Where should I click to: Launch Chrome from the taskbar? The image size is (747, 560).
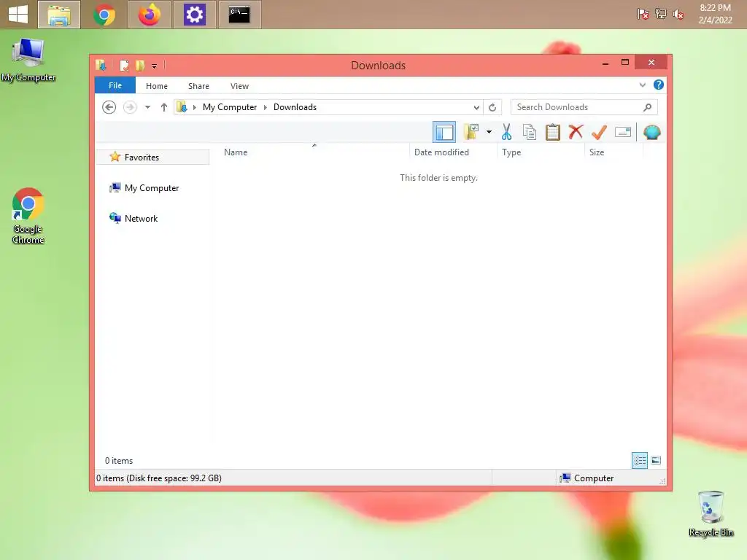click(104, 15)
